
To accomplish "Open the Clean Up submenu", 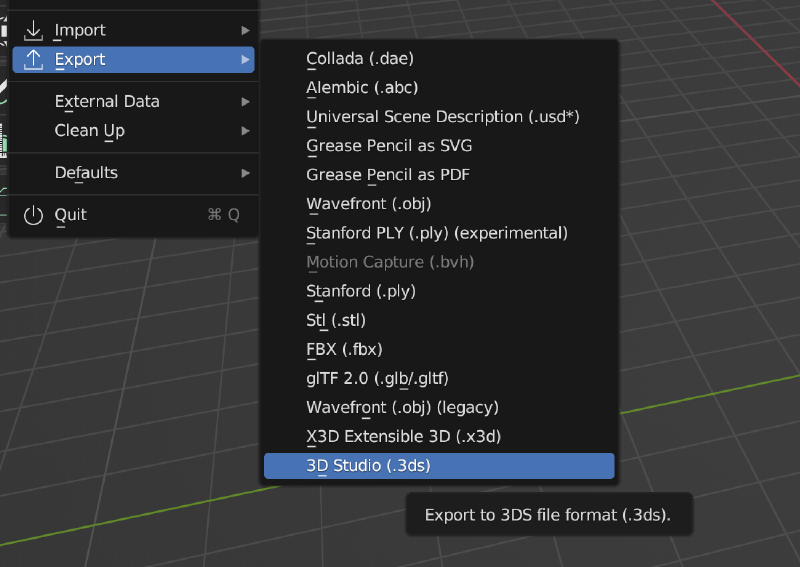I will tap(133, 131).
